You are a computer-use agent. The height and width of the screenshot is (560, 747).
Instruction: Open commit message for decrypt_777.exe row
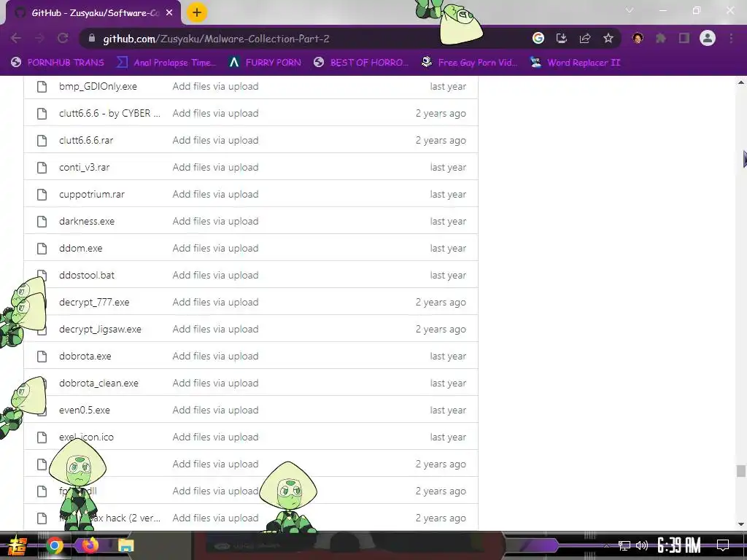tap(215, 303)
